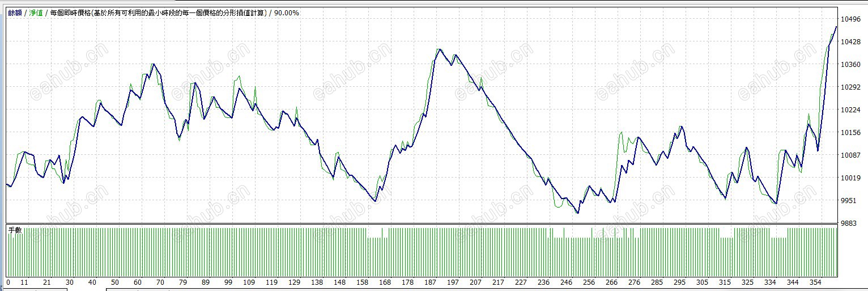Screen dimensions: 868x291
Task: Click trade number 325 on the bottom axis
Action: click(x=747, y=282)
